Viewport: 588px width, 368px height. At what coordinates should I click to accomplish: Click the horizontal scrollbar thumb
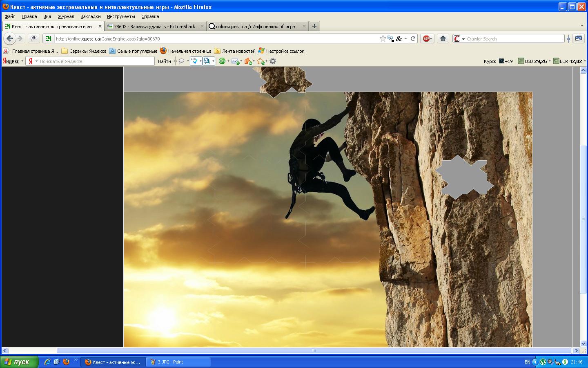click(x=314, y=350)
